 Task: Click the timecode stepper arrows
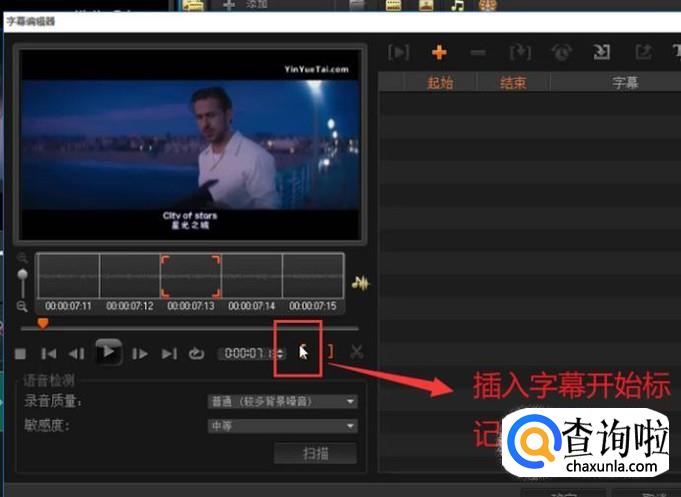(281, 353)
